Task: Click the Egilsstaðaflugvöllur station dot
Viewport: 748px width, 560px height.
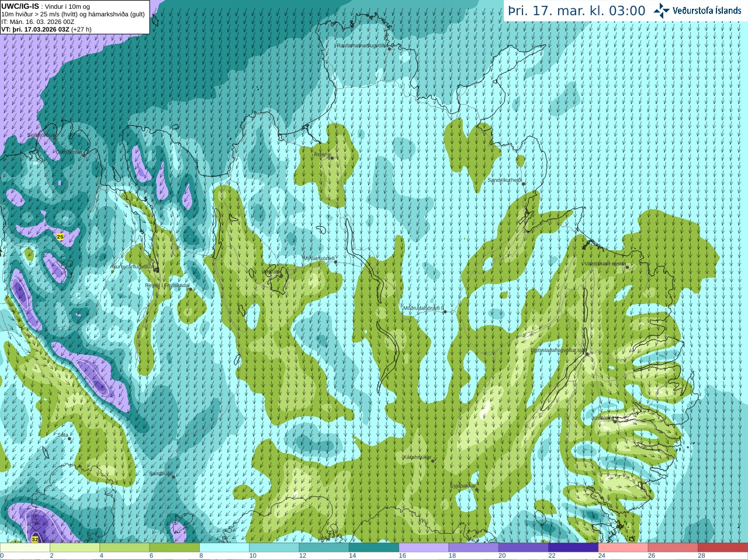Action: tap(587, 354)
